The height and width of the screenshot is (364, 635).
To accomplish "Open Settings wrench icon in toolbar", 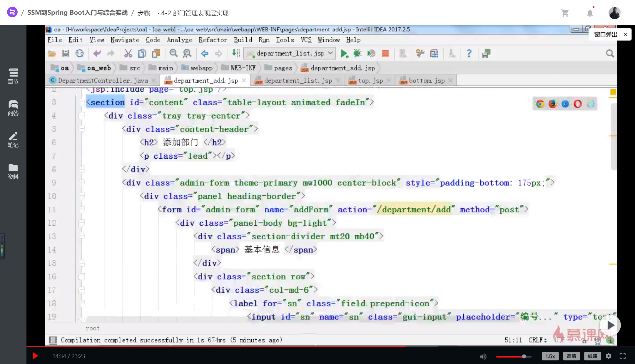I will [x=420, y=53].
